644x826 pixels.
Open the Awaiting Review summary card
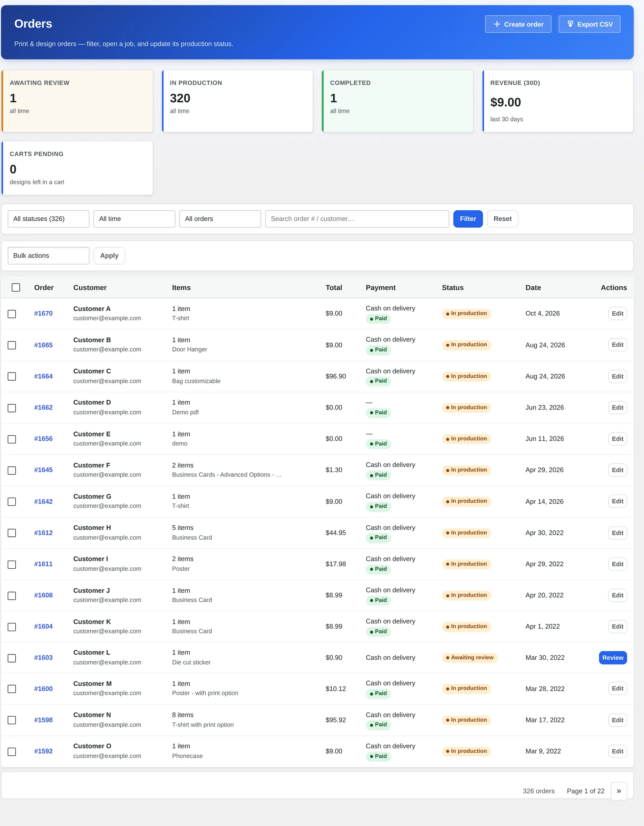click(x=77, y=101)
